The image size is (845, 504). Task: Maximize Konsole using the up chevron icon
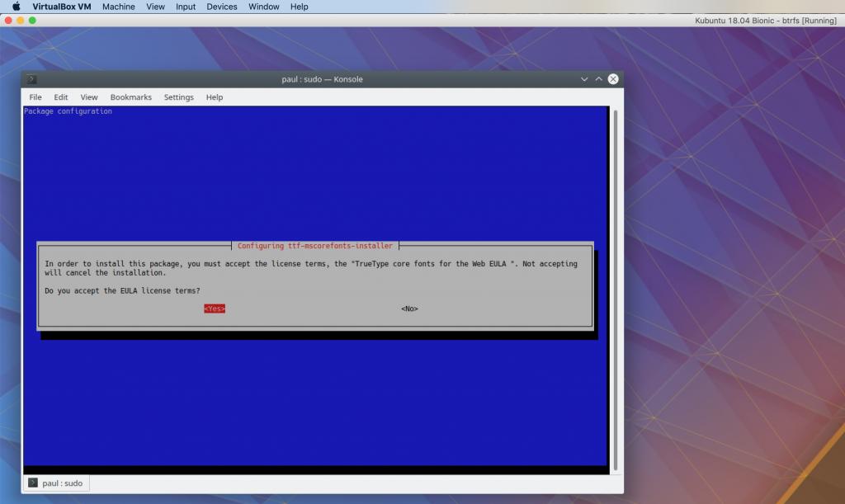pyautogui.click(x=598, y=79)
